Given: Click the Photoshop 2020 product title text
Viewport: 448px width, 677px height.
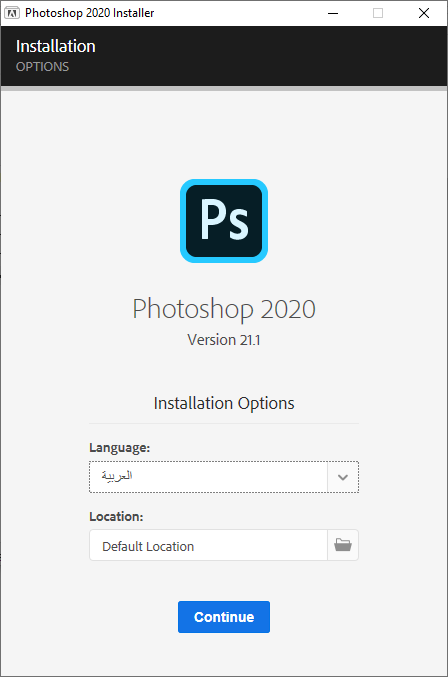Looking at the screenshot, I should pos(224,309).
